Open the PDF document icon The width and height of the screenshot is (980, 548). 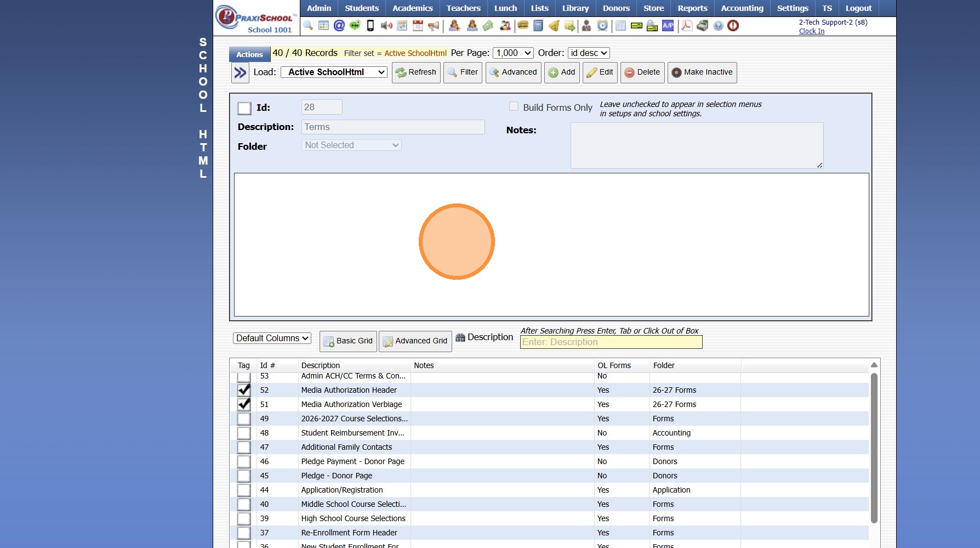686,26
